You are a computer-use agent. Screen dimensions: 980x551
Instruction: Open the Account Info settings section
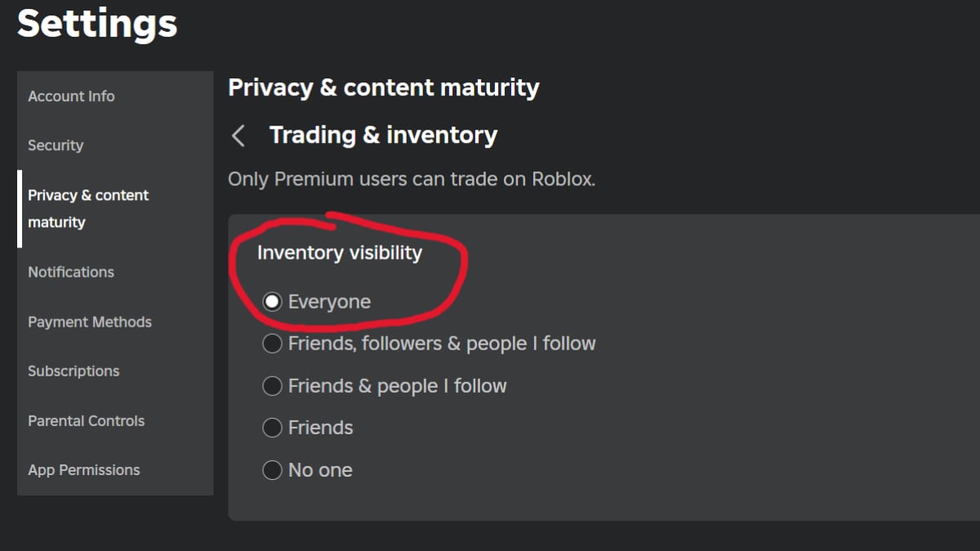point(70,96)
